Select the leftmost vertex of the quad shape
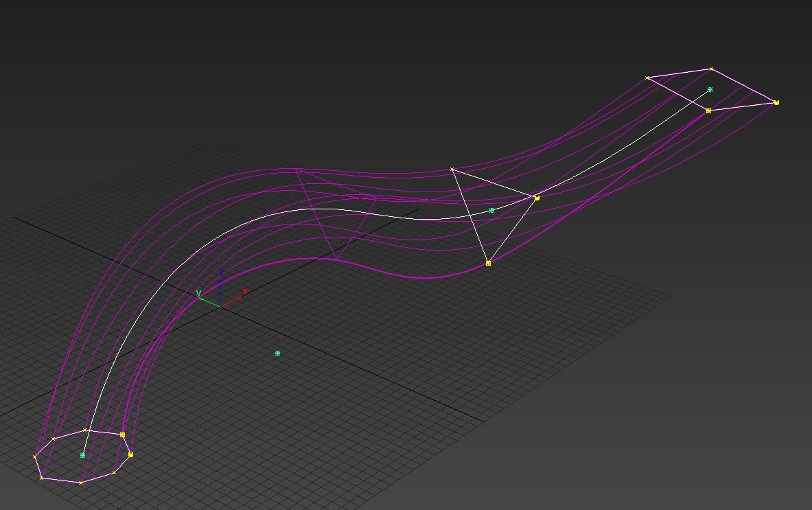812x510 pixels. click(647, 78)
